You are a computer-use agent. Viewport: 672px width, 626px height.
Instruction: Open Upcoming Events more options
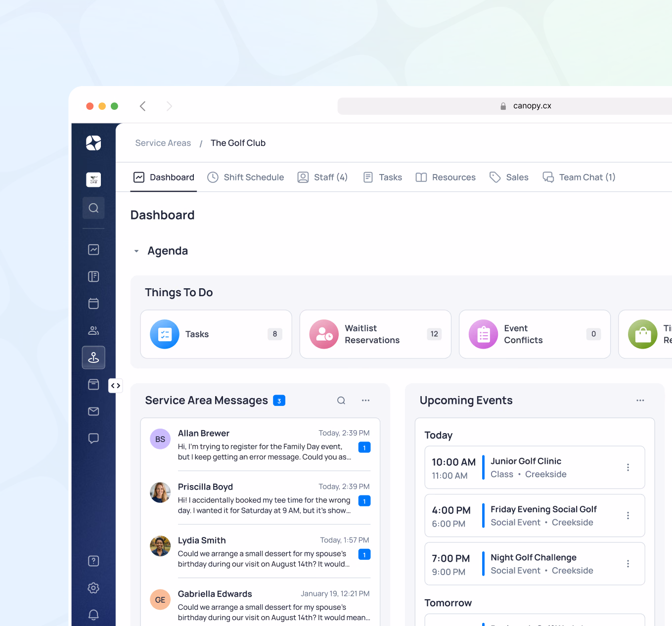pos(640,401)
